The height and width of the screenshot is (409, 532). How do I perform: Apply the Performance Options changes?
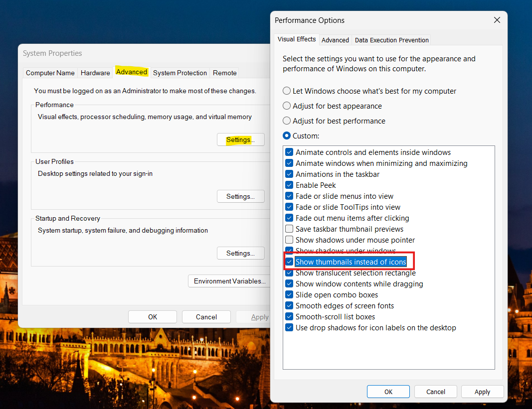point(482,392)
